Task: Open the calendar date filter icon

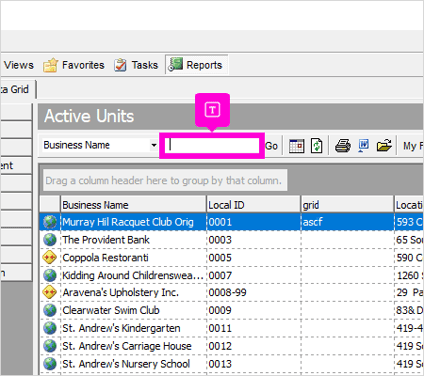Action: tap(296, 146)
